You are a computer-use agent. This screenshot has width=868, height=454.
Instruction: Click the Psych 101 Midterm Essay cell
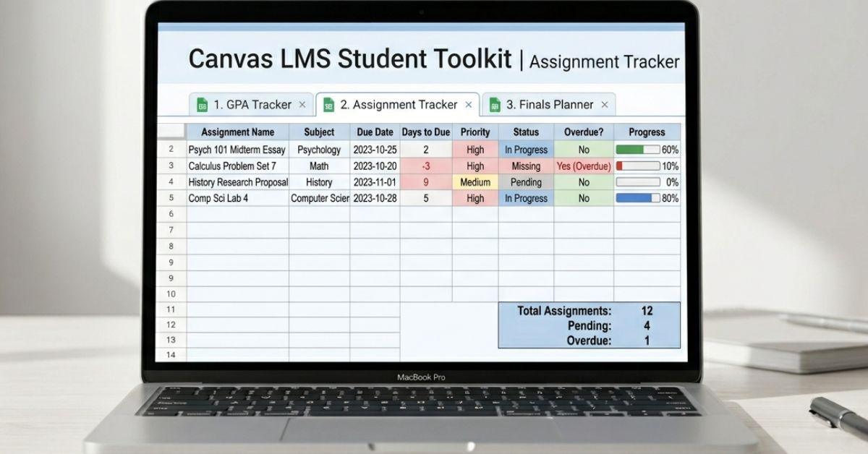(237, 150)
